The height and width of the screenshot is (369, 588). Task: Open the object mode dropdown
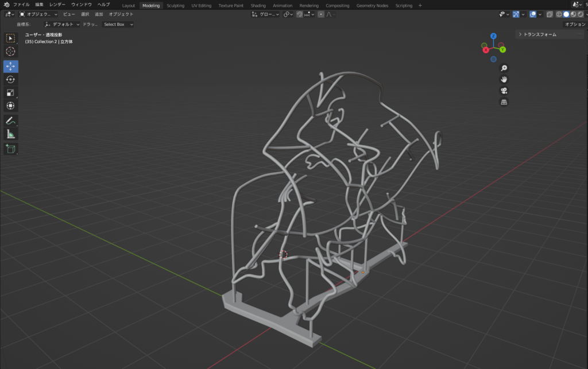point(38,14)
